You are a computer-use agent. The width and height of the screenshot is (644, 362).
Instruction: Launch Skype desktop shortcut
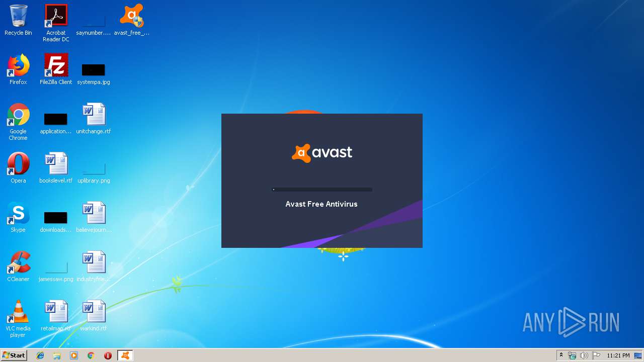18,217
